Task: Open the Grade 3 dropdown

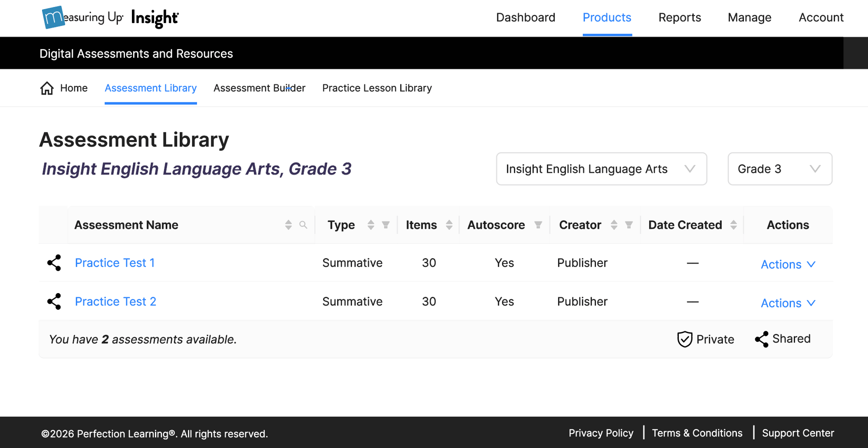Action: (780, 169)
